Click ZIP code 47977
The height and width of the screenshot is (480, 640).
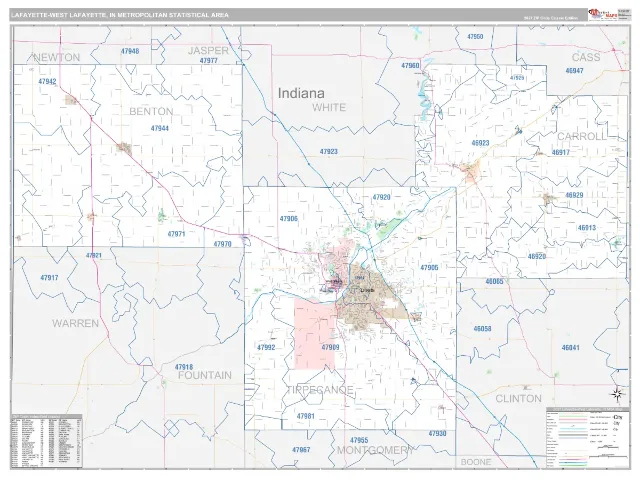pyautogui.click(x=209, y=60)
